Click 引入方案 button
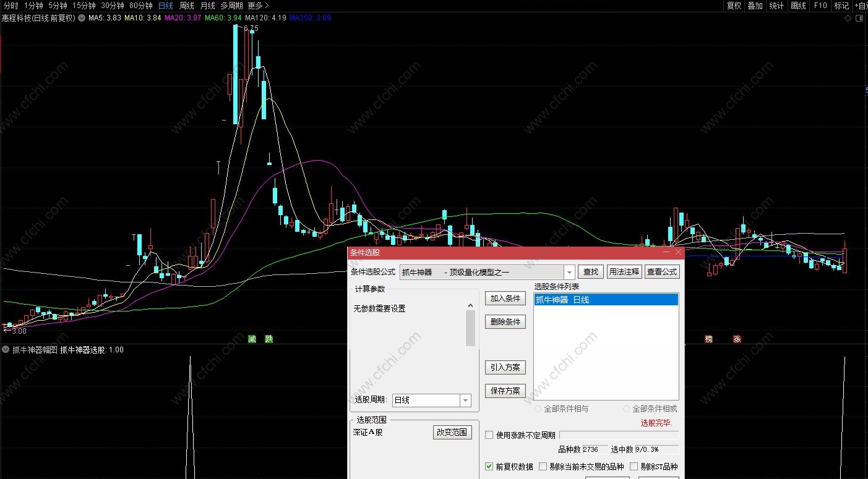This screenshot has height=479, width=868. pos(505,367)
